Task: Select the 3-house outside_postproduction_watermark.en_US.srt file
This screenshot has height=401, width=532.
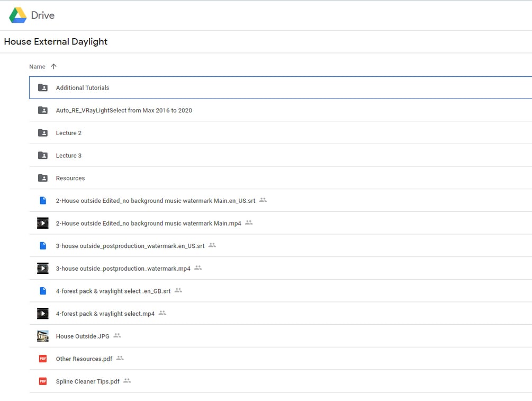Action: [130, 246]
